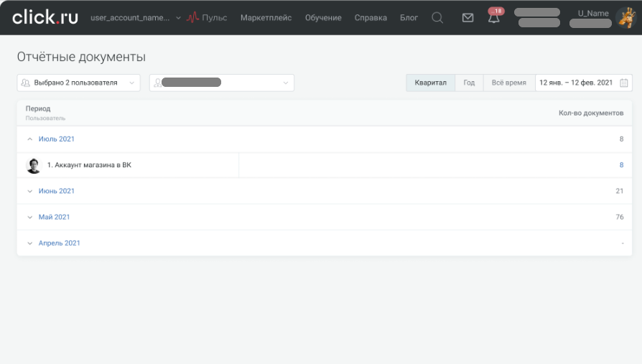Click the click.ru logo

click(45, 17)
